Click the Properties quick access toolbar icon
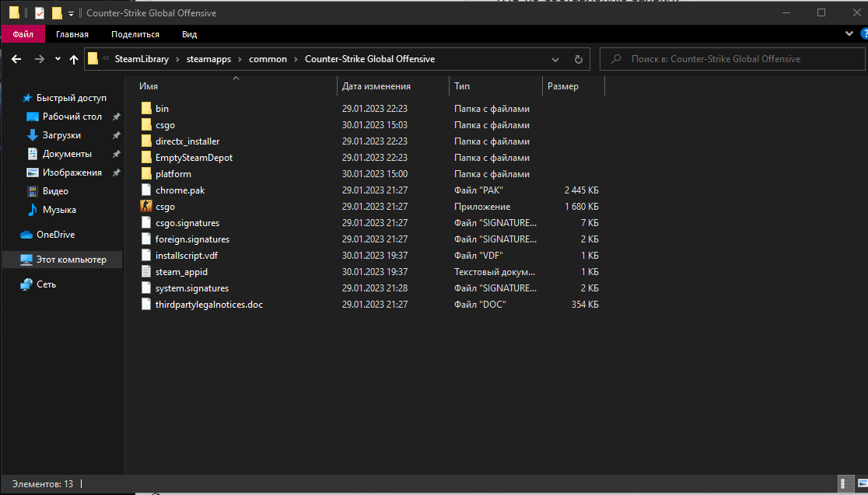Viewport: 868px width, 495px height. tap(40, 12)
